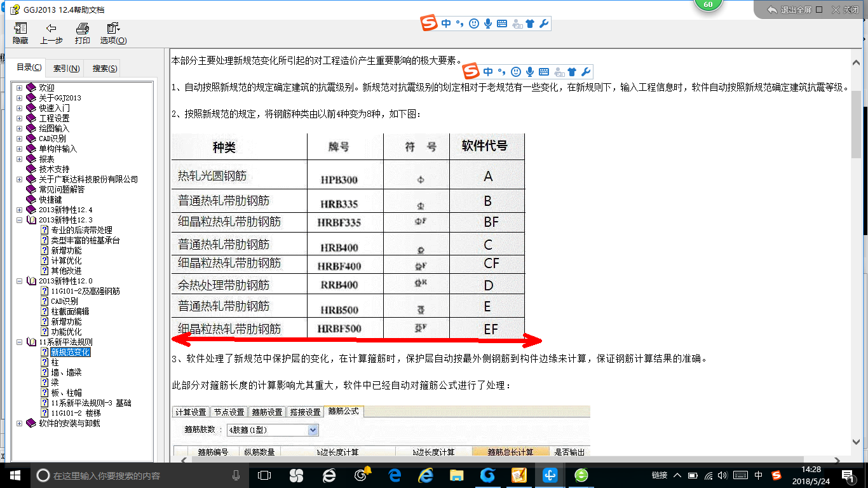Open the 11系新平法规则-3 基础 topic
Viewport: 868px width, 488px height.
pos(91,403)
